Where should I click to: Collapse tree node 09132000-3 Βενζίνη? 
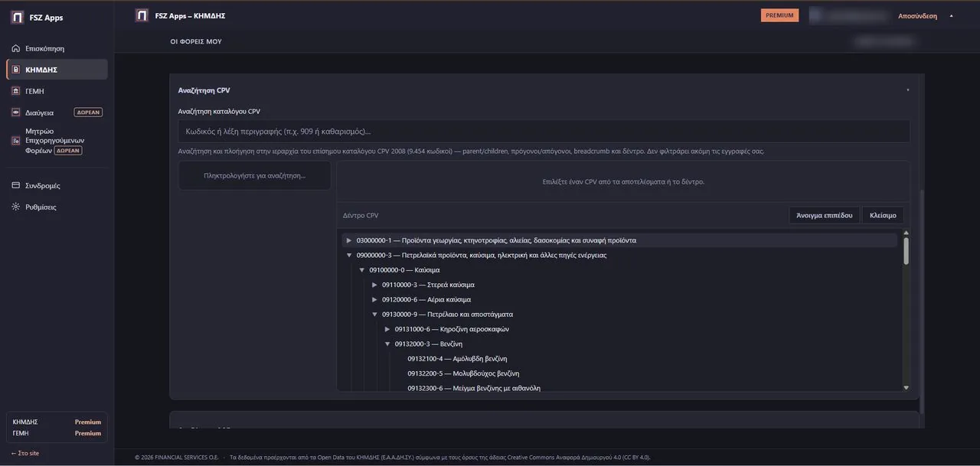pos(387,344)
